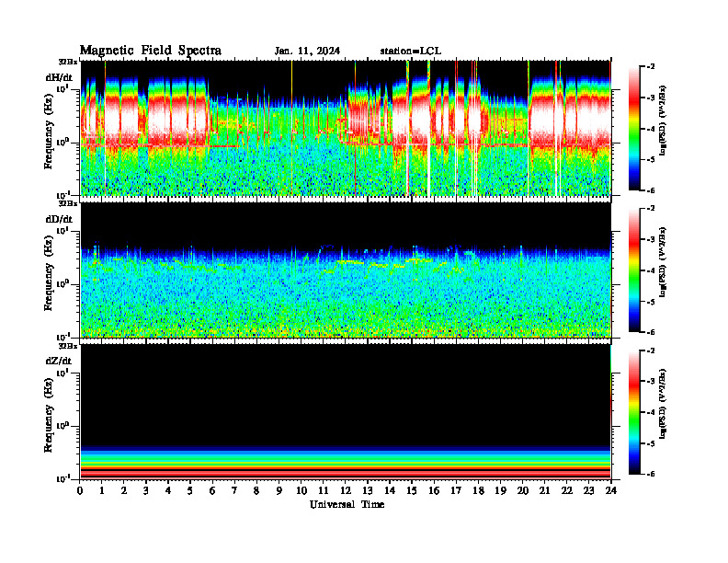This screenshot has height=563, width=728.
Task: Click the hour 3 tick label on the time axis
Action: [x=146, y=491]
